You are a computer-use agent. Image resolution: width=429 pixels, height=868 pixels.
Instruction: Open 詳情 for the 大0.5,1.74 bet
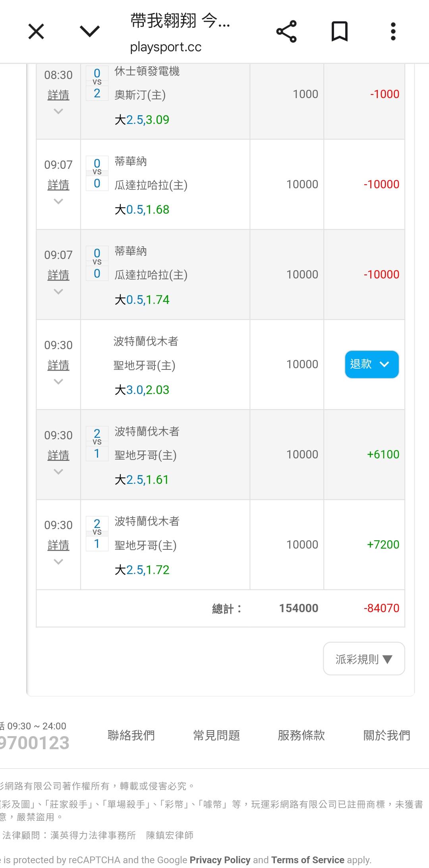tap(58, 275)
